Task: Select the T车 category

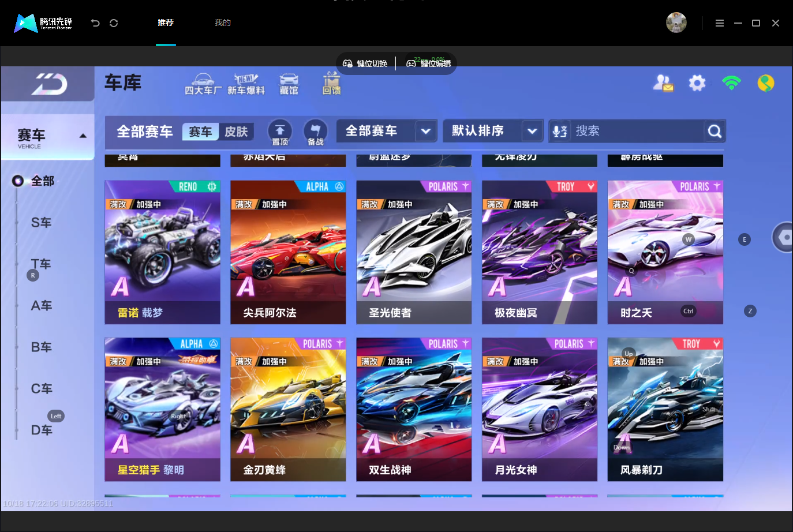Action: pyautogui.click(x=41, y=264)
